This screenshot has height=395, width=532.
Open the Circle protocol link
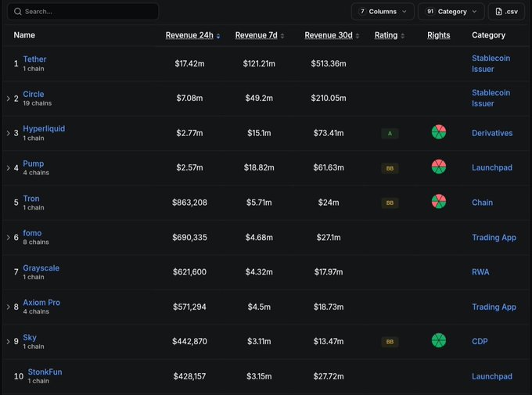[33, 94]
